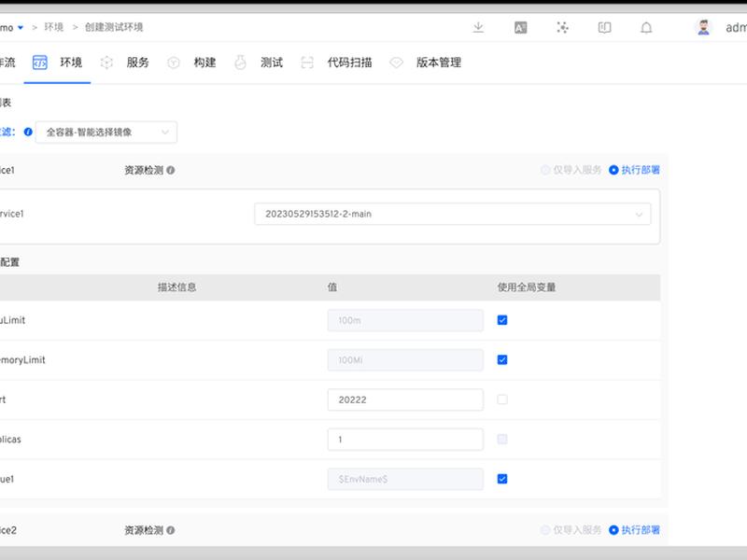Go to the 版本管理 tab
747x560 pixels.
tap(439, 63)
